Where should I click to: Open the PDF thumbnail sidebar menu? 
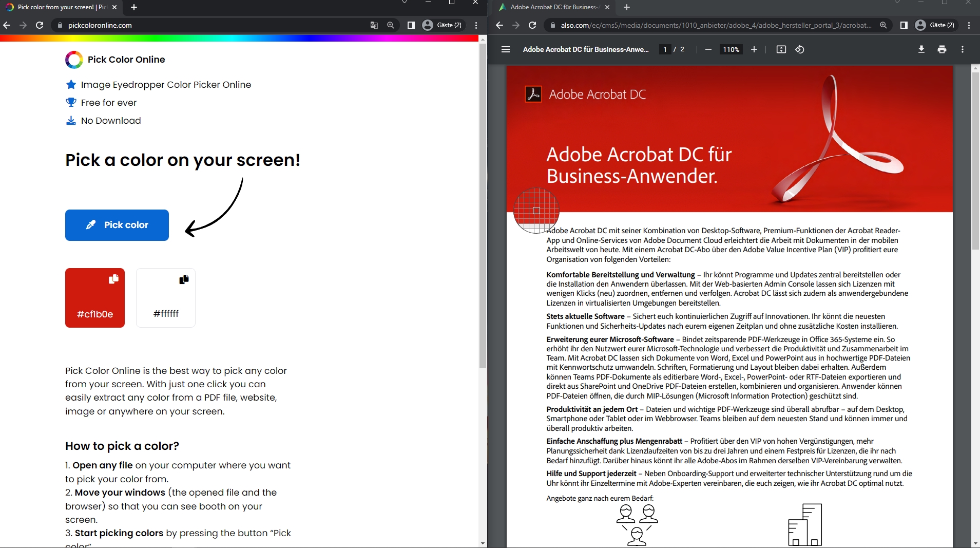(x=506, y=49)
